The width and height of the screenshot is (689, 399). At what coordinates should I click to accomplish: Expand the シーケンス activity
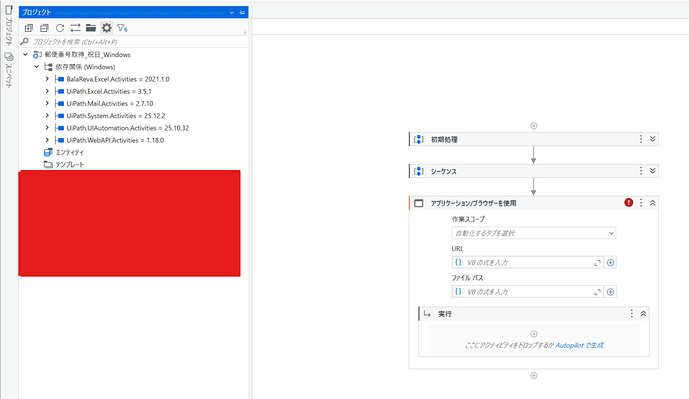coord(653,170)
